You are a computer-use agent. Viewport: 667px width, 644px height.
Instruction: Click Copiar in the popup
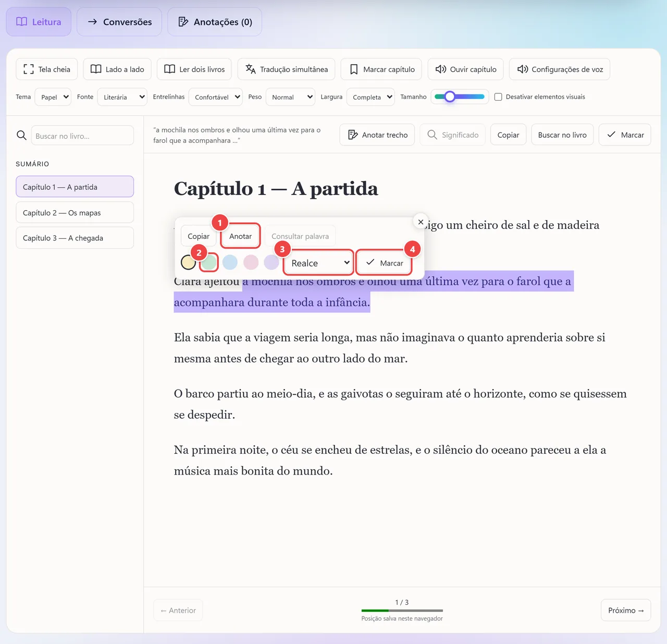[x=199, y=236]
